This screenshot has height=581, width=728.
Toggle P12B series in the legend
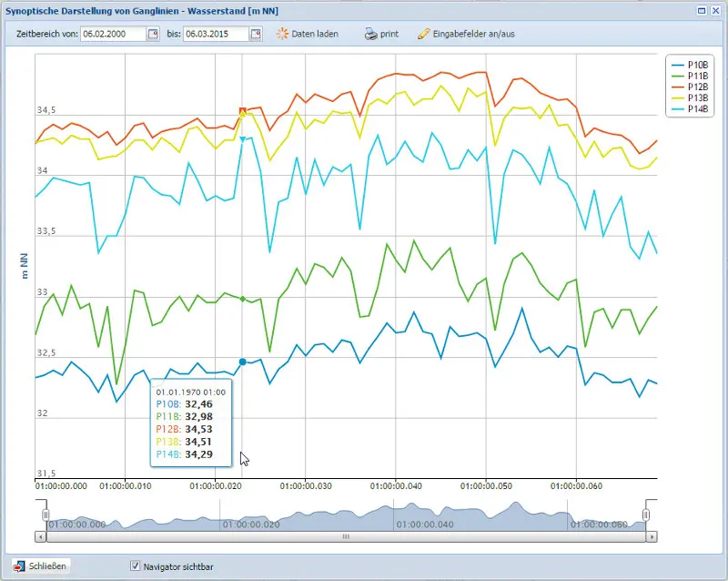coord(690,87)
